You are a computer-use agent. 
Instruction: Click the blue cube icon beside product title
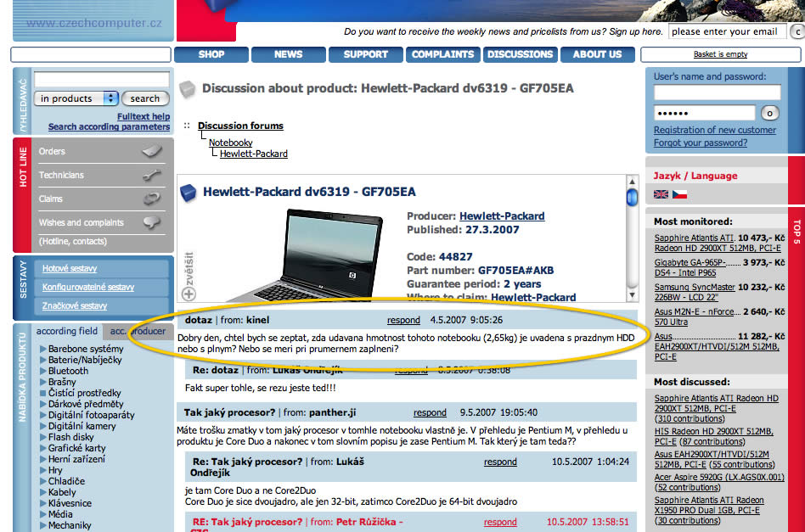click(x=189, y=193)
